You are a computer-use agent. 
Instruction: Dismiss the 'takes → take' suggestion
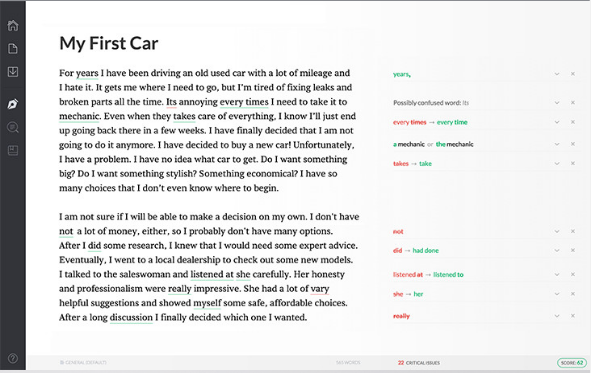tap(573, 163)
